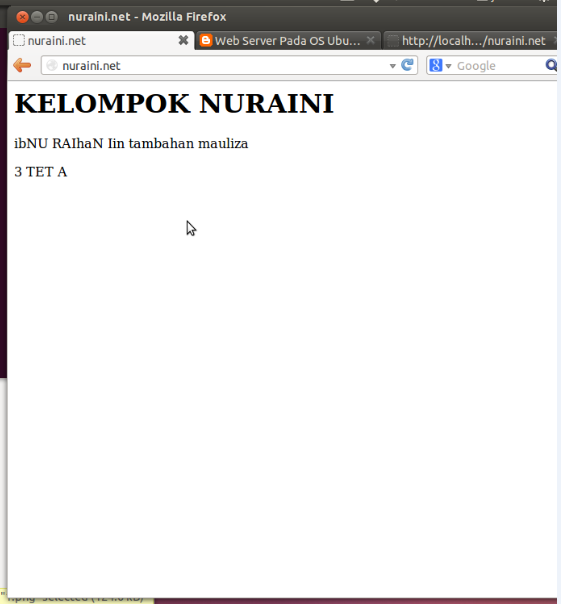Click the Blogger favicon on second tab
Image resolution: width=561 pixels, height=604 pixels.
click(206, 40)
